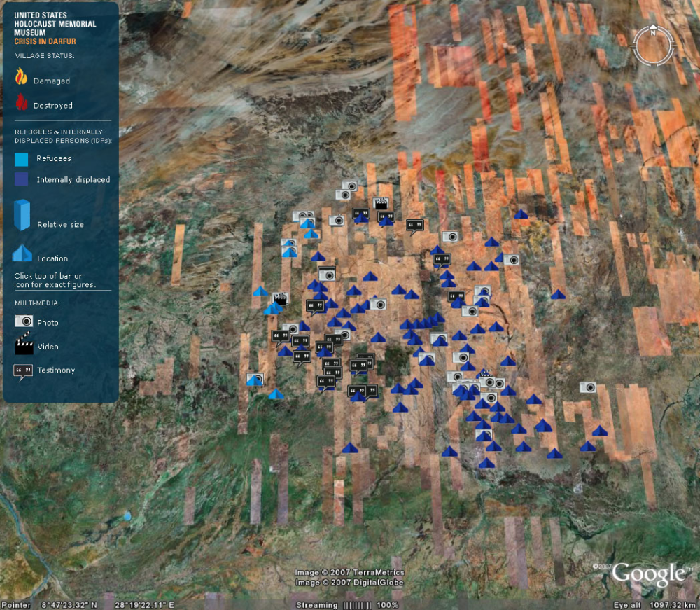Click the 'Eye alt 1097.32 km' readout

click(x=654, y=605)
